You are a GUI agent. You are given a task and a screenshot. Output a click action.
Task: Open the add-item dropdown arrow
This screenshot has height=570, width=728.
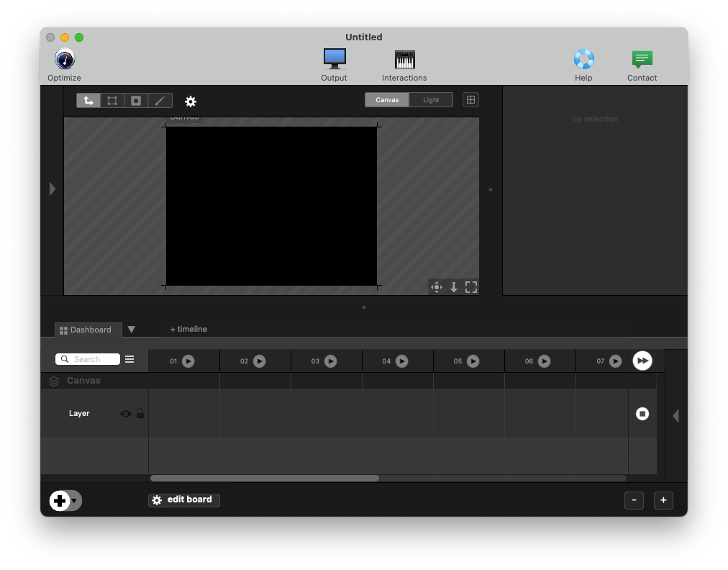click(74, 501)
